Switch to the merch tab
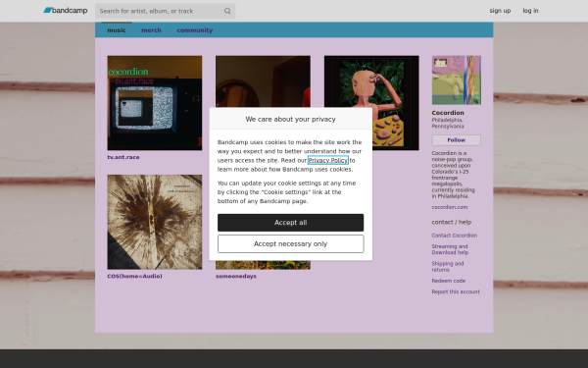 (151, 30)
